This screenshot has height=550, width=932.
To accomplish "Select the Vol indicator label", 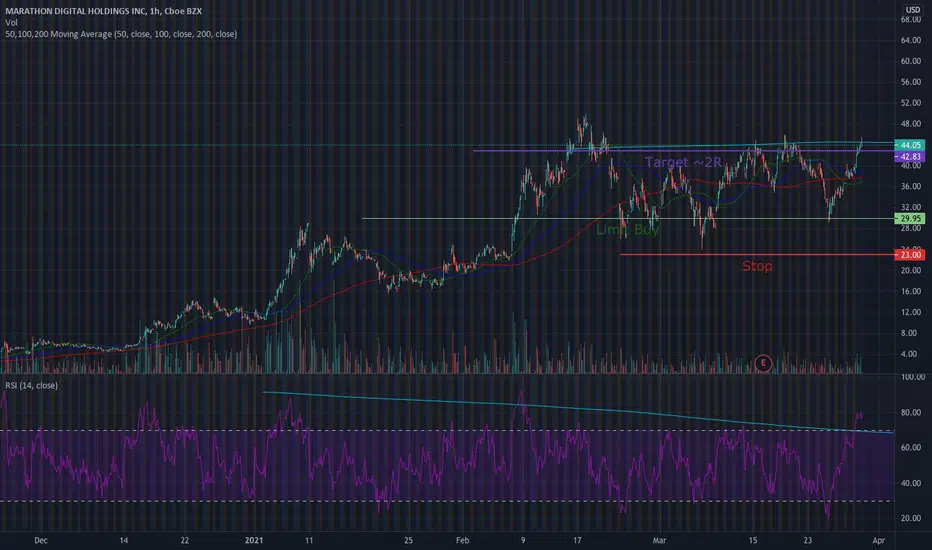I will [x=11, y=23].
